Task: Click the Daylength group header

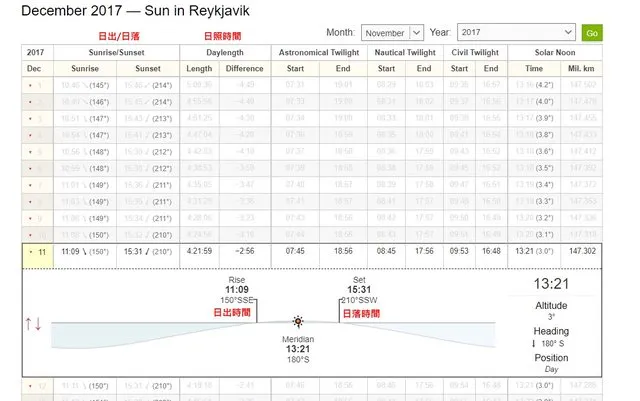Action: click(225, 52)
